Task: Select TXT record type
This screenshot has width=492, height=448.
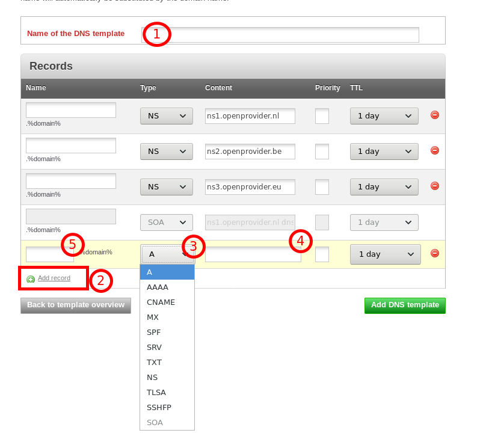Action: (x=167, y=363)
